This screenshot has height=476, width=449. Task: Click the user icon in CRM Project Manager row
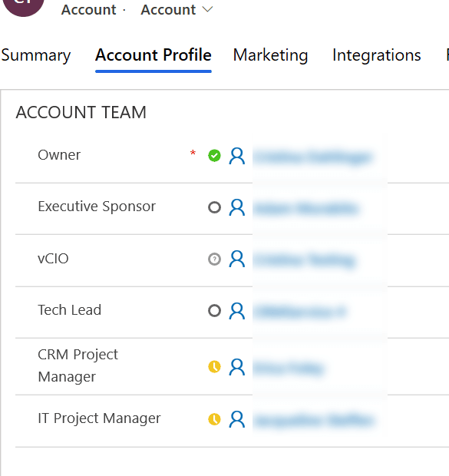point(237,367)
